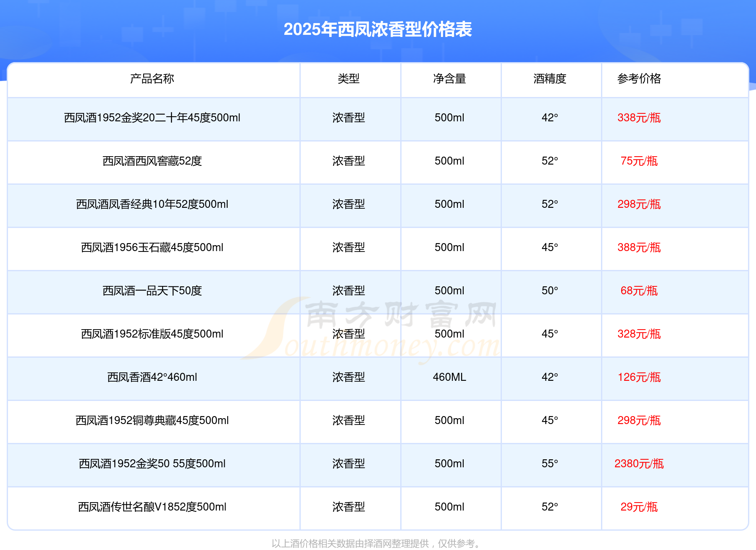Click 500ml in the 凤香经典10年 row
The height and width of the screenshot is (550, 756).
pyautogui.click(x=449, y=204)
